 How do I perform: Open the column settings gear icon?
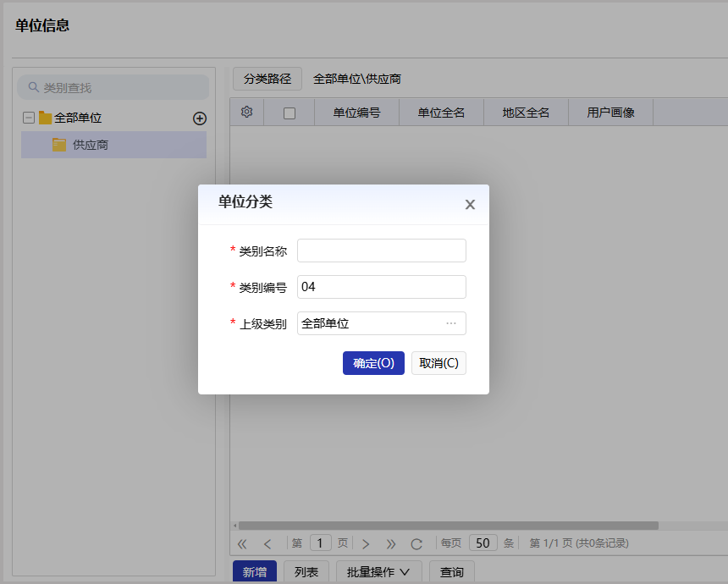coord(246,111)
